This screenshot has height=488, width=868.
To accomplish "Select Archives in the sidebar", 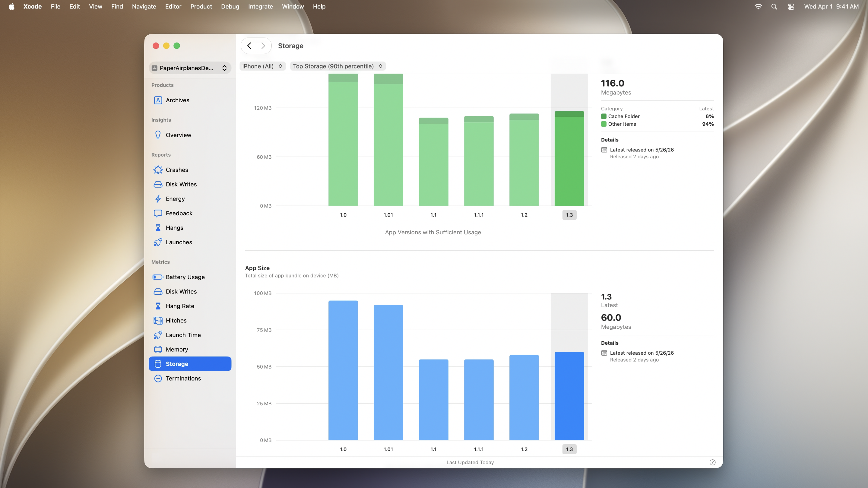I will tap(190, 100).
